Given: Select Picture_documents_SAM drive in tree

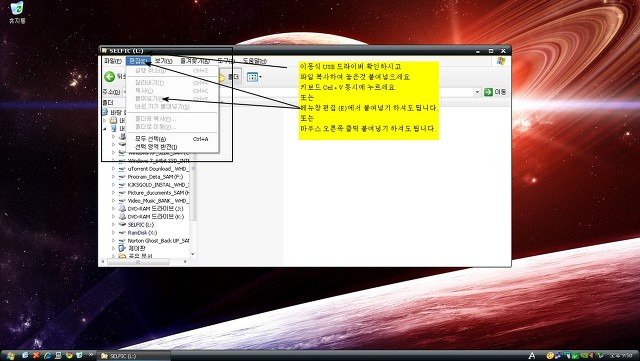Looking at the screenshot, I should click(158, 193).
